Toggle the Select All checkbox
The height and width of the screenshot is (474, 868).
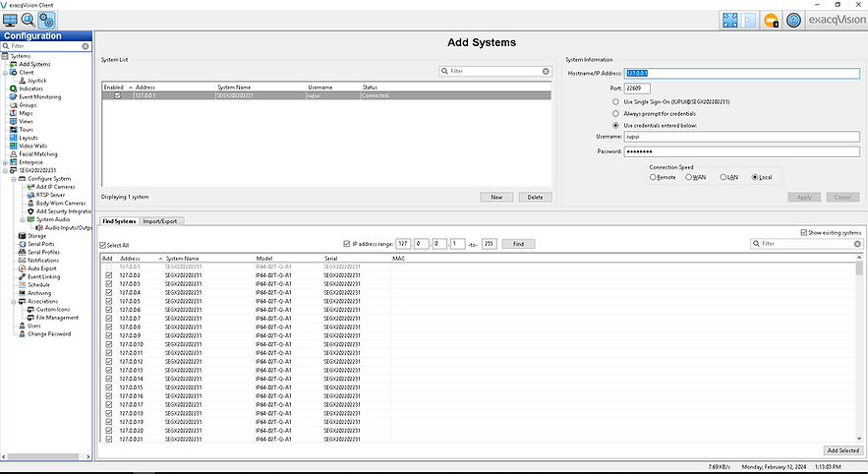pos(102,245)
